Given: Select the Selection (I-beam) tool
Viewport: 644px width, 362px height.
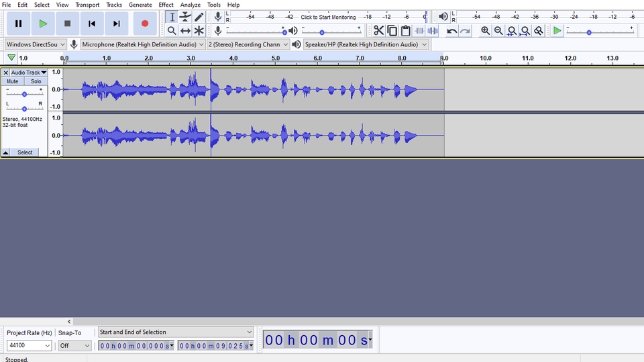Looking at the screenshot, I should pos(172,17).
